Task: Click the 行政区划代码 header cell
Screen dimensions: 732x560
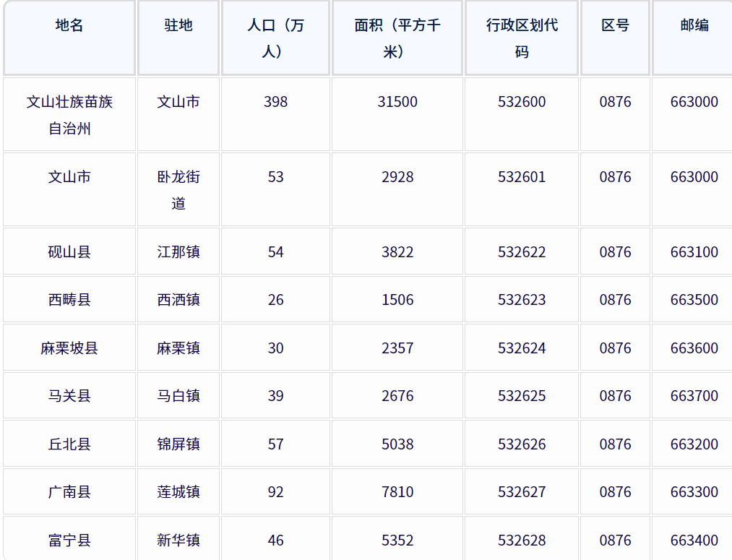Action: 522,38
